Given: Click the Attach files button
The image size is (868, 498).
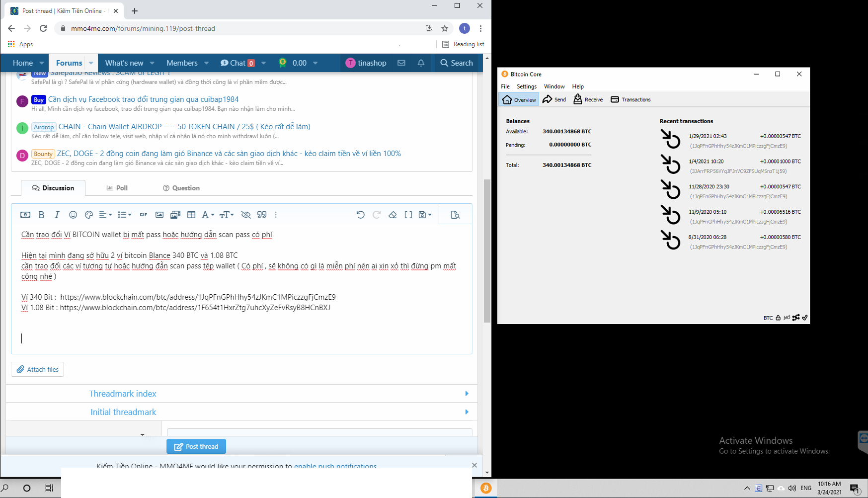Looking at the screenshot, I should click(x=38, y=369).
